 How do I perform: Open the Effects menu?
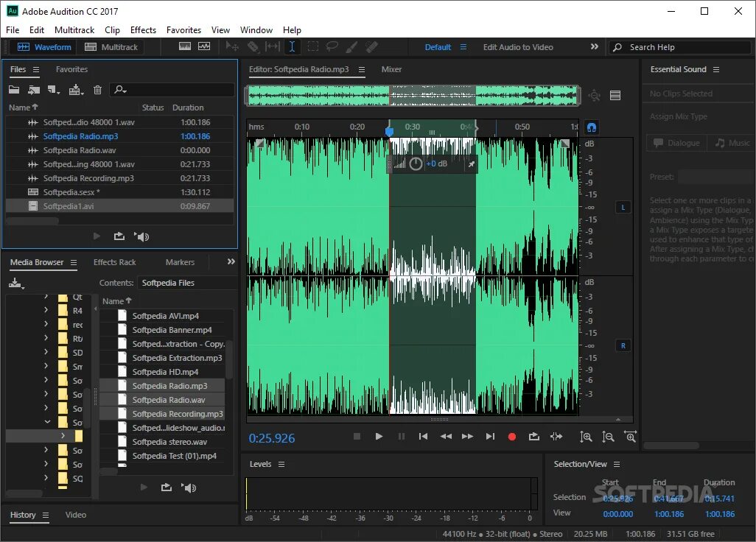(143, 30)
